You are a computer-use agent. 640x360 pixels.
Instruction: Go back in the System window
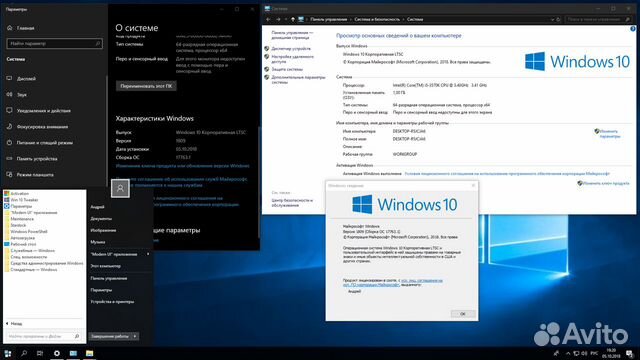tap(268, 19)
